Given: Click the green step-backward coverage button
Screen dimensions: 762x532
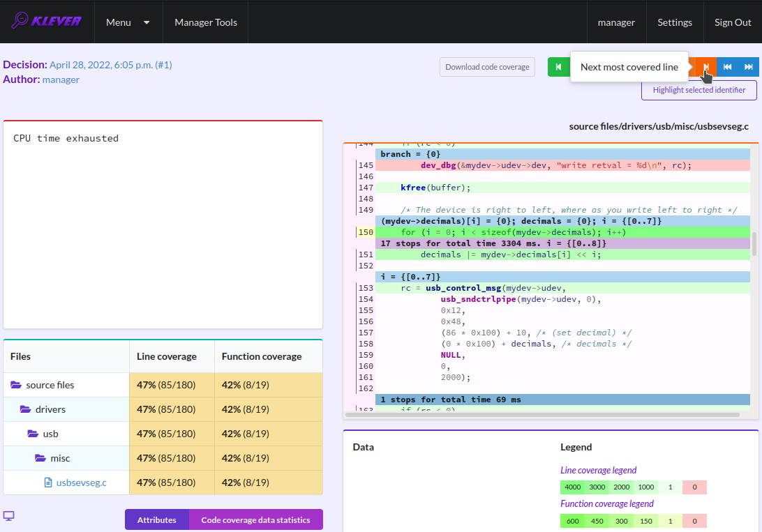Looking at the screenshot, I should [x=558, y=67].
